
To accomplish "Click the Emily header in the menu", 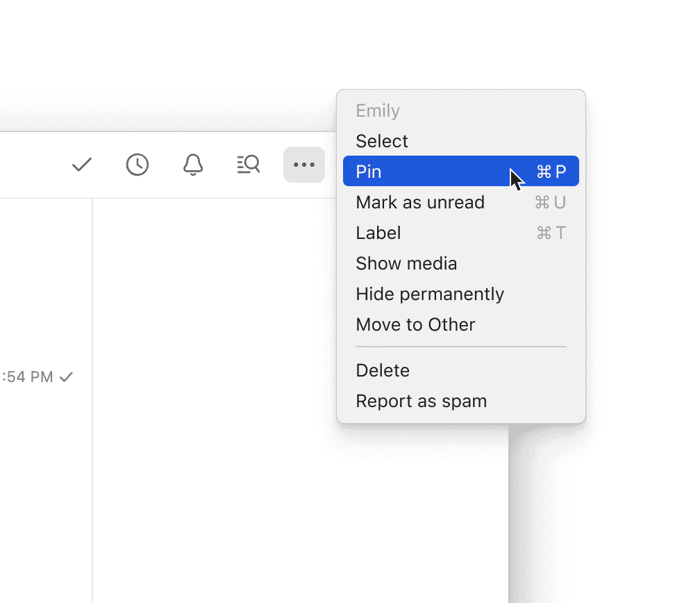I will point(378,111).
